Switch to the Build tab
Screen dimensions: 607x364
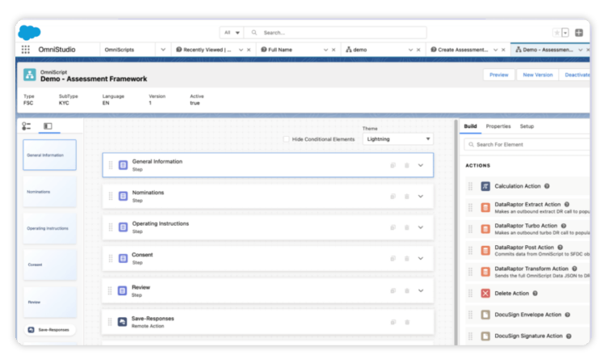point(470,126)
